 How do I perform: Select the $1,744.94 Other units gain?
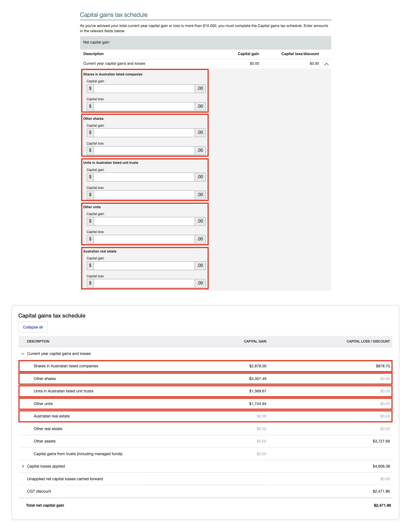[x=258, y=404]
